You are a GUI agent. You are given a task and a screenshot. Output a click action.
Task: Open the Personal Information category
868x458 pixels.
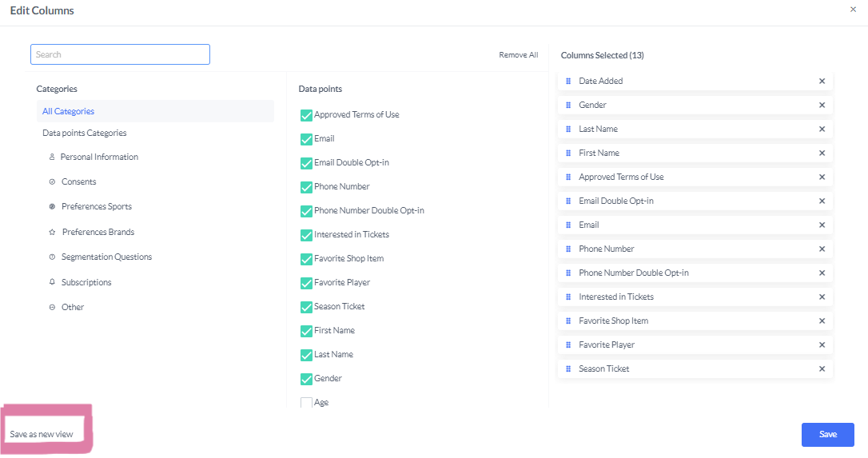pos(99,157)
